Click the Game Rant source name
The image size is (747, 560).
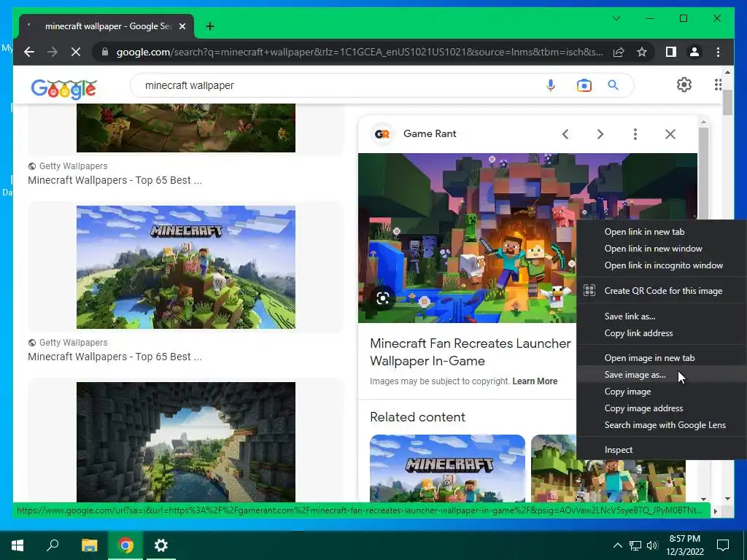coord(430,134)
